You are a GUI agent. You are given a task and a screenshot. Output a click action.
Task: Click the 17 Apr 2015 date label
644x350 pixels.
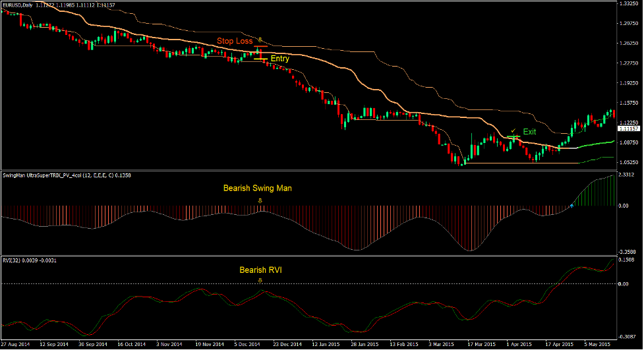point(560,344)
